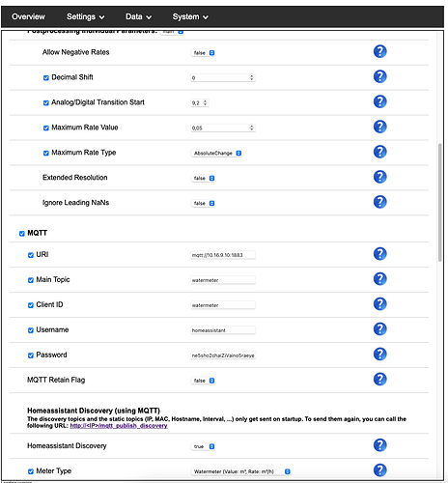This screenshot has width=448, height=483.
Task: Open help for MQTT Retain Flag
Action: pos(379,380)
